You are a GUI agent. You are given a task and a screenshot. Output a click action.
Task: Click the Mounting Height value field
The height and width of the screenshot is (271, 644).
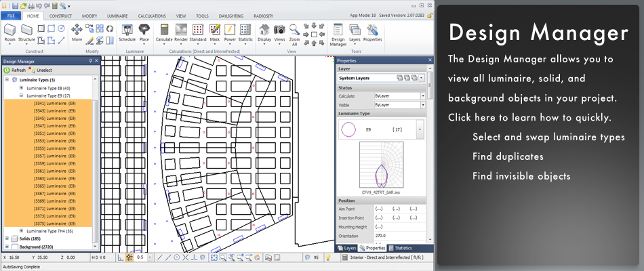400,227
